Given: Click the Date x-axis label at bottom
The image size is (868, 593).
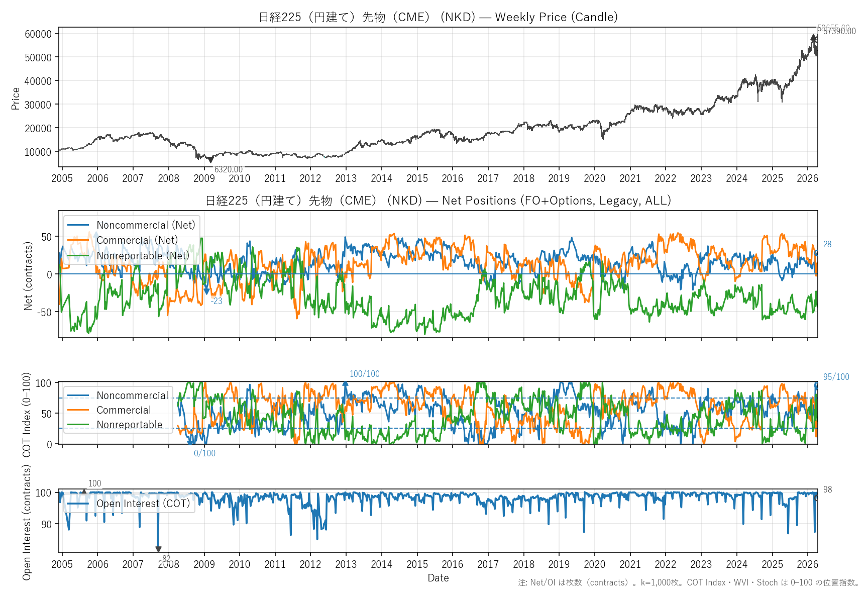Looking at the screenshot, I should (x=438, y=578).
